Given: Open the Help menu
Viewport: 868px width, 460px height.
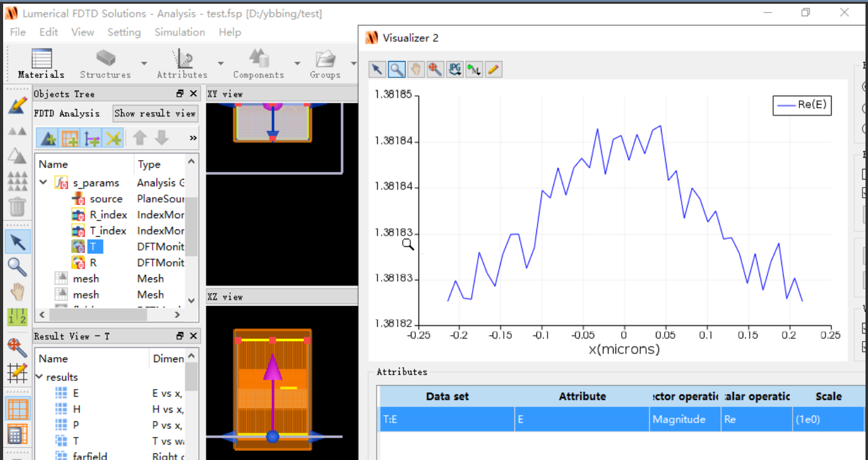Looking at the screenshot, I should point(229,32).
